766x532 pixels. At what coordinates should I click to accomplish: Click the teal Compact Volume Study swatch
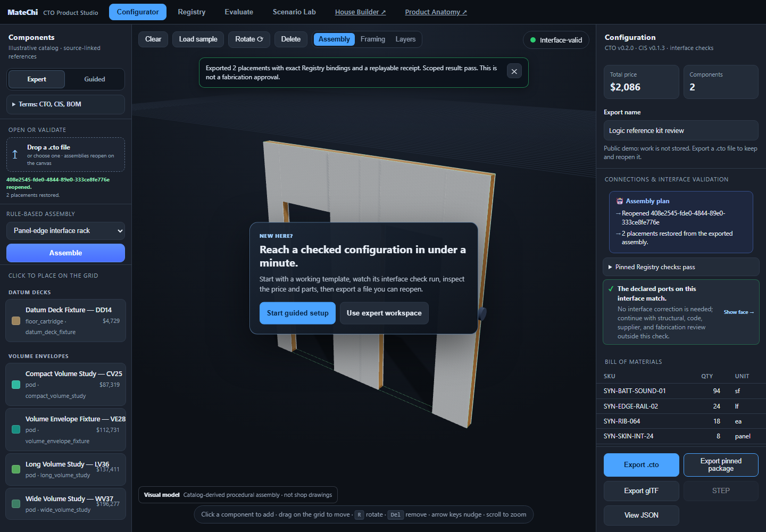click(x=16, y=385)
